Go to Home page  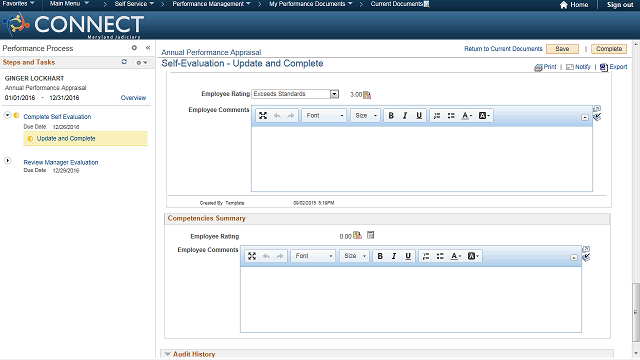pos(574,4)
